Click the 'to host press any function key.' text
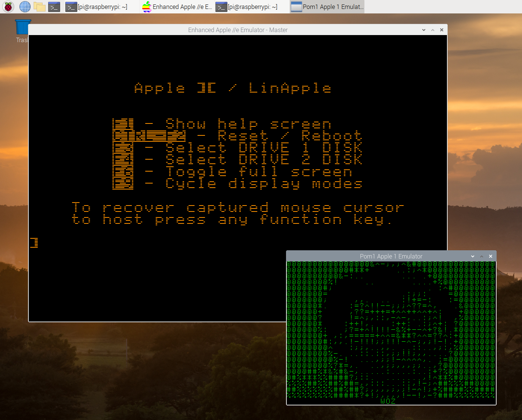This screenshot has height=420, width=522. click(x=232, y=219)
